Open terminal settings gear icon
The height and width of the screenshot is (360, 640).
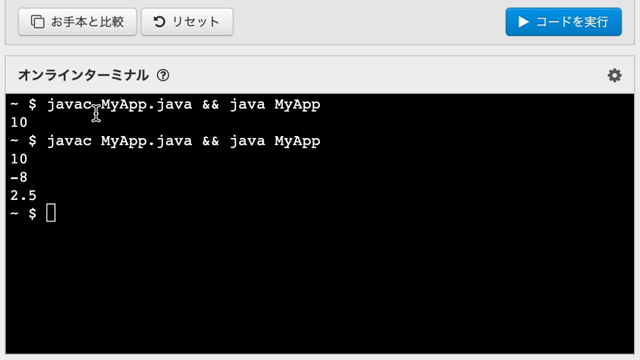click(614, 76)
